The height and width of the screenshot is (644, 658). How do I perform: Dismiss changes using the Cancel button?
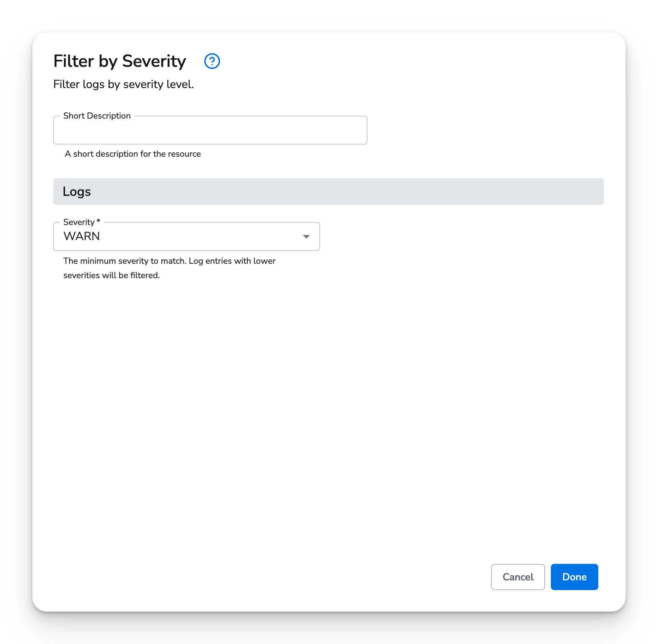[x=518, y=577]
